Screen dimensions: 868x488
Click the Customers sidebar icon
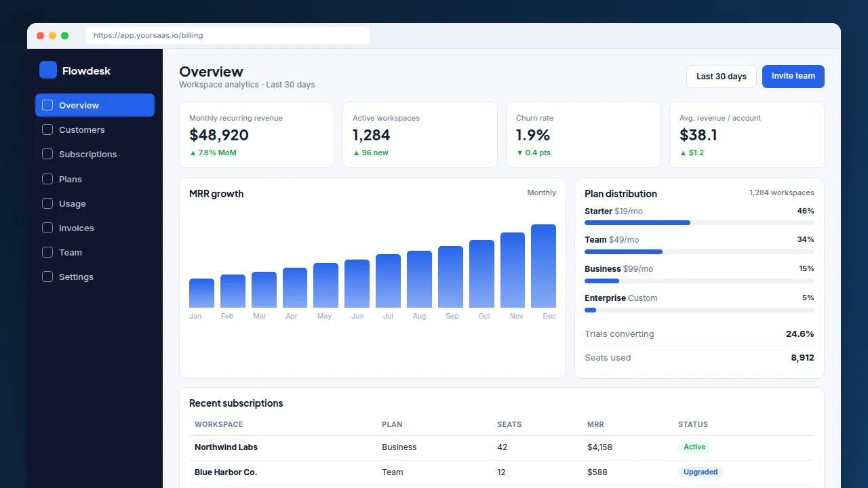click(x=47, y=129)
